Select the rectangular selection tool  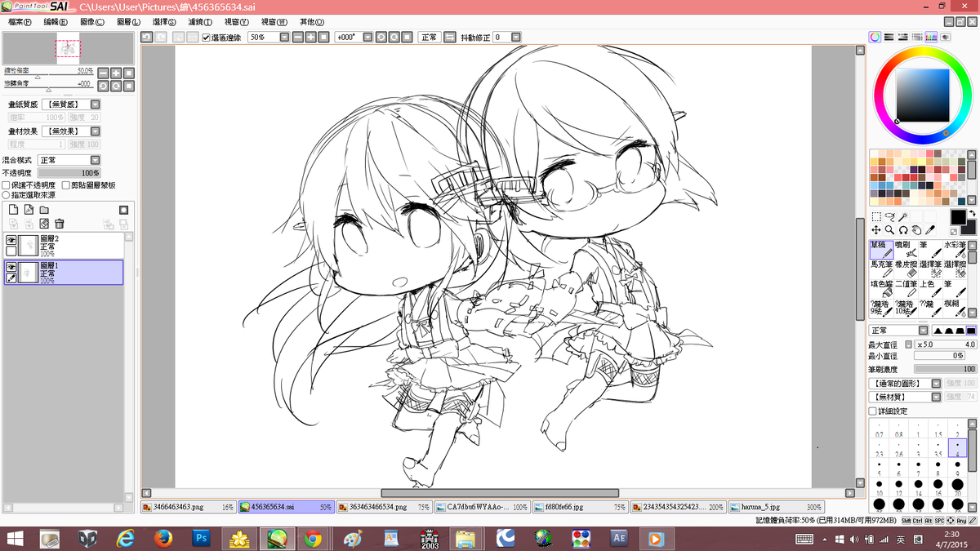(x=875, y=217)
